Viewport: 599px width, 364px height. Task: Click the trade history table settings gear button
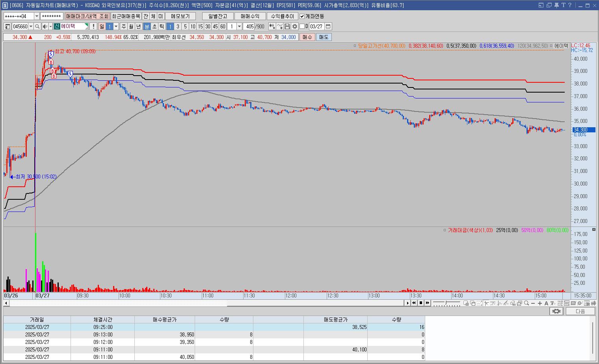coord(556,311)
